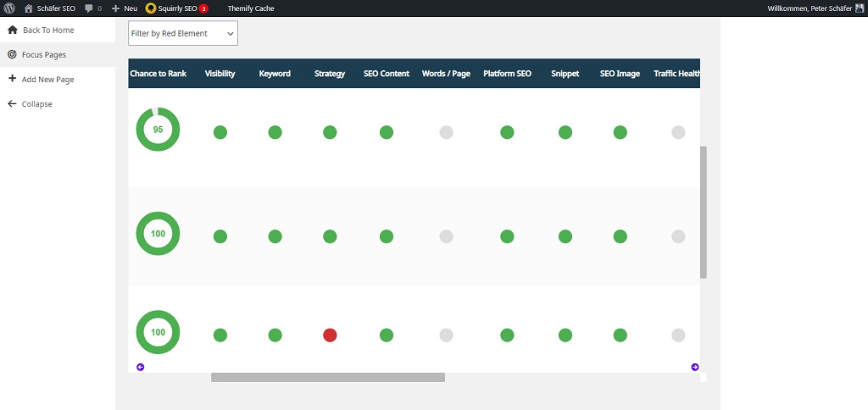868x410 pixels.
Task: Click the Words / Page column header
Action: point(446,74)
